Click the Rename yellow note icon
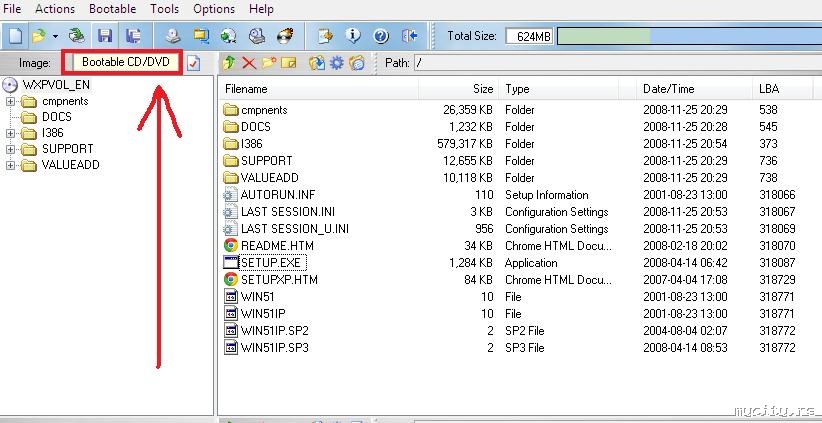This screenshot has width=822, height=423. pyautogui.click(x=289, y=63)
